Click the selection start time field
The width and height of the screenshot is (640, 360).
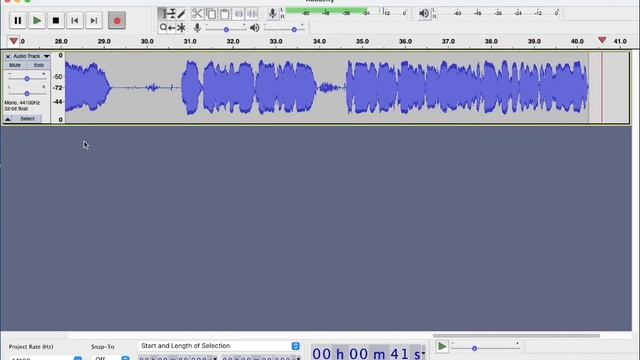[178, 358]
